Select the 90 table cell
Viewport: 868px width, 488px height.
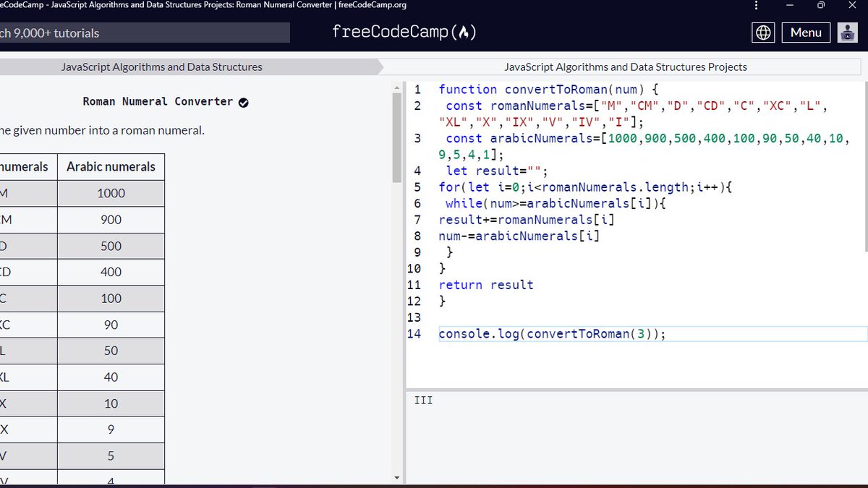tap(111, 325)
